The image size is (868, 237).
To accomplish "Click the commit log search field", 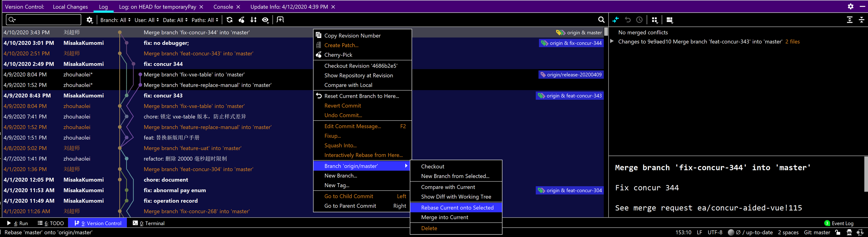I will (x=44, y=20).
